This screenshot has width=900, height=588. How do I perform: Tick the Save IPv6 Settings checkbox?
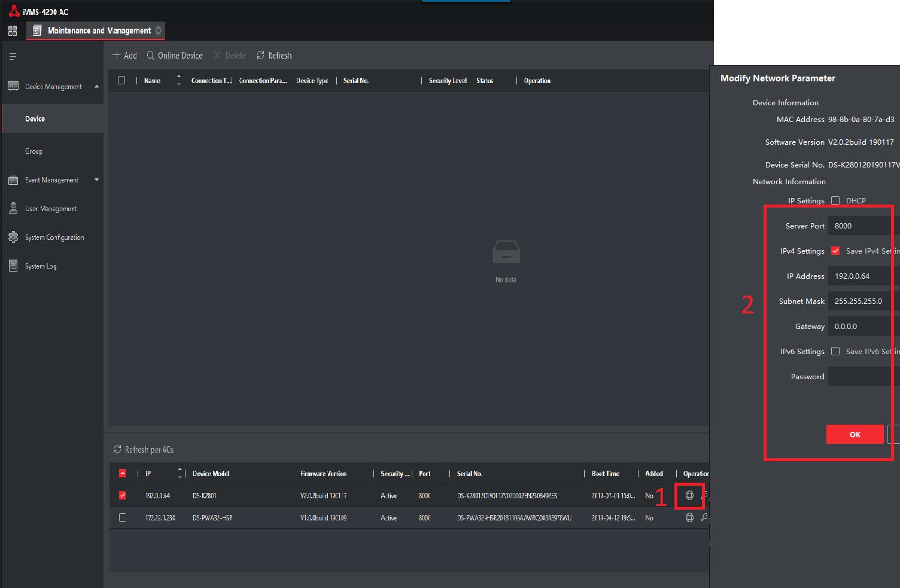point(835,351)
